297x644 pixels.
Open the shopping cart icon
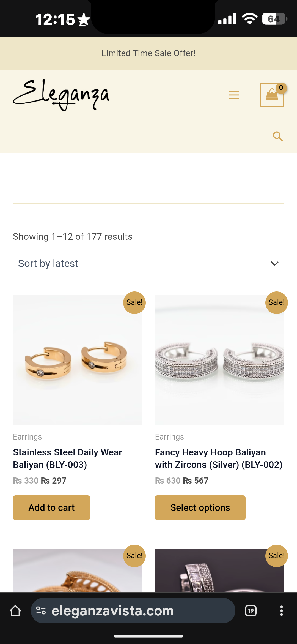(272, 95)
